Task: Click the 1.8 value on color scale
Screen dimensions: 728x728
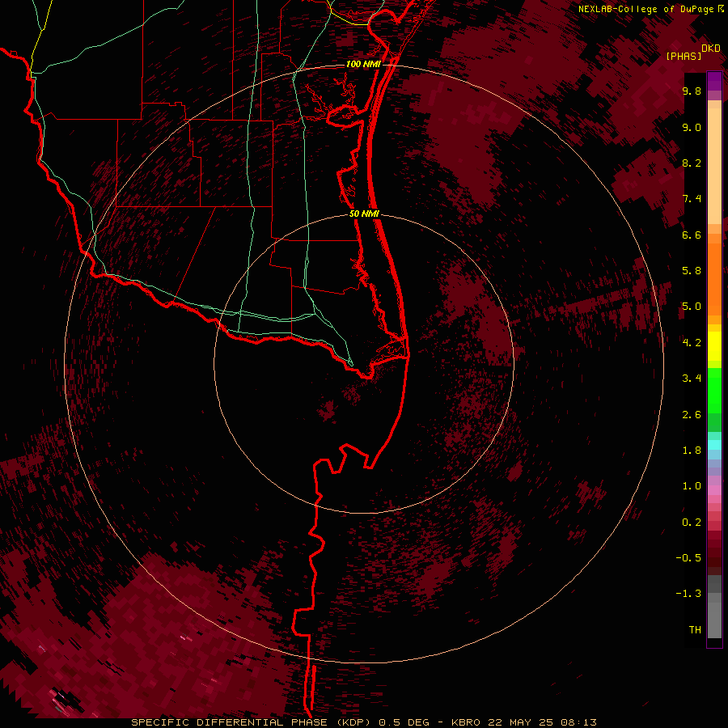Action: click(x=692, y=451)
